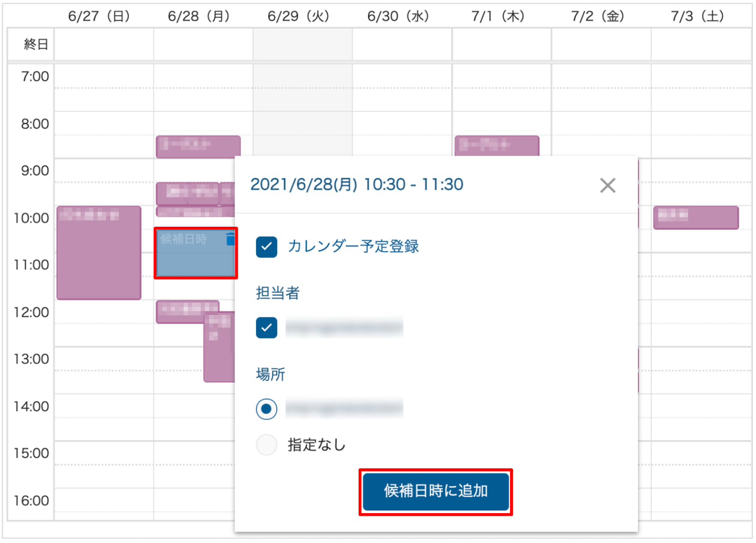Click the 6/29 (火) column header

coord(298,16)
